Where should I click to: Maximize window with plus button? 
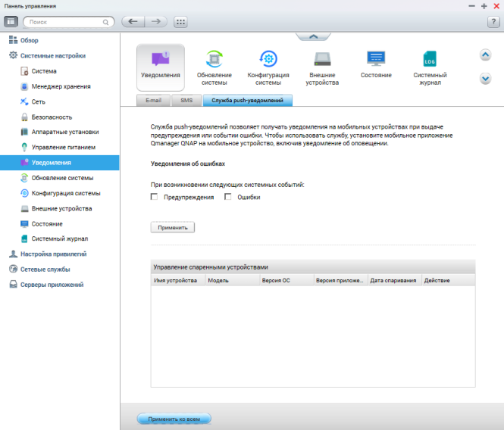pos(484,6)
